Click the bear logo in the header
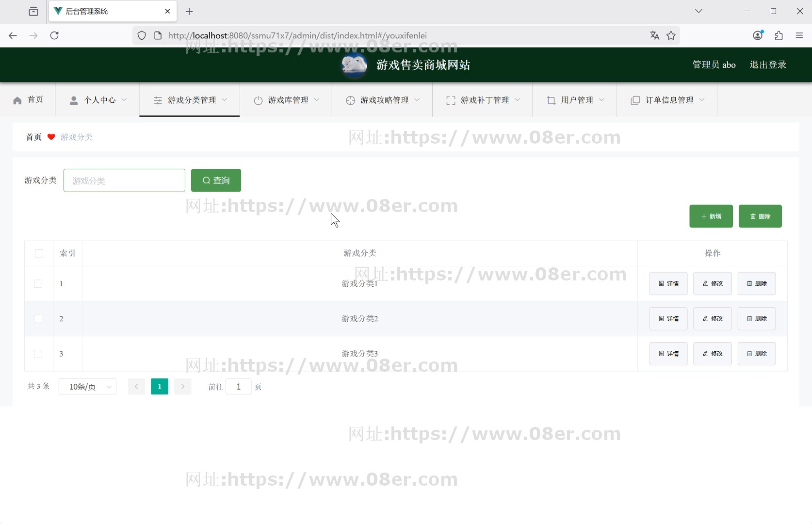The image size is (812, 524). 354,65
